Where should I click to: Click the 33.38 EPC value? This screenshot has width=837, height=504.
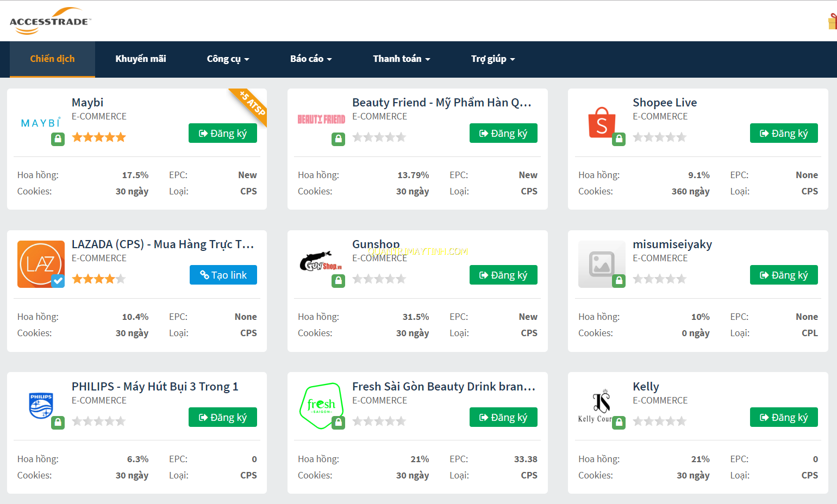pos(526,459)
